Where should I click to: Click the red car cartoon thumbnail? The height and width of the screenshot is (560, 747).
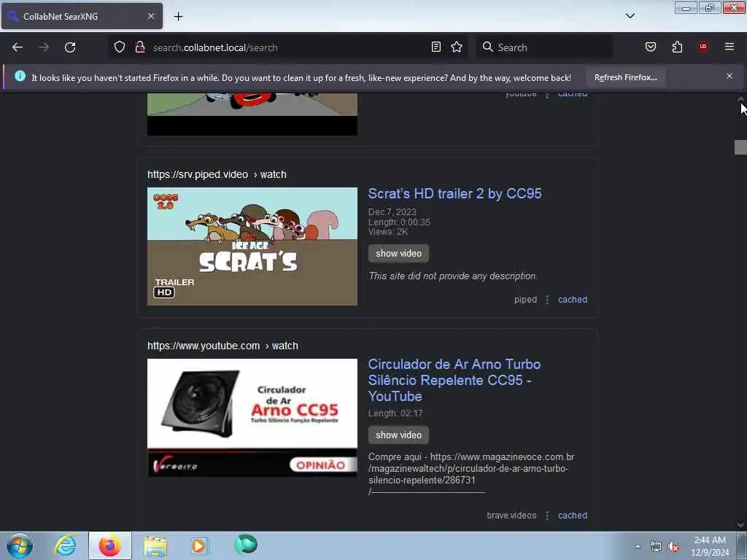tap(252, 114)
